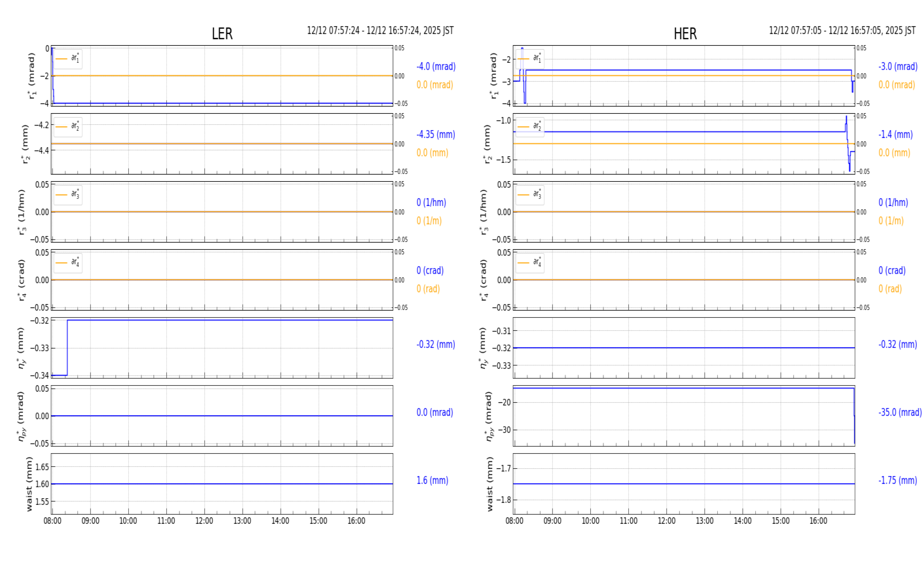This screenshot has width=924, height=565.
Task: Click the blue -3.0 (mrad) value beside HER r1
Action: click(x=898, y=67)
